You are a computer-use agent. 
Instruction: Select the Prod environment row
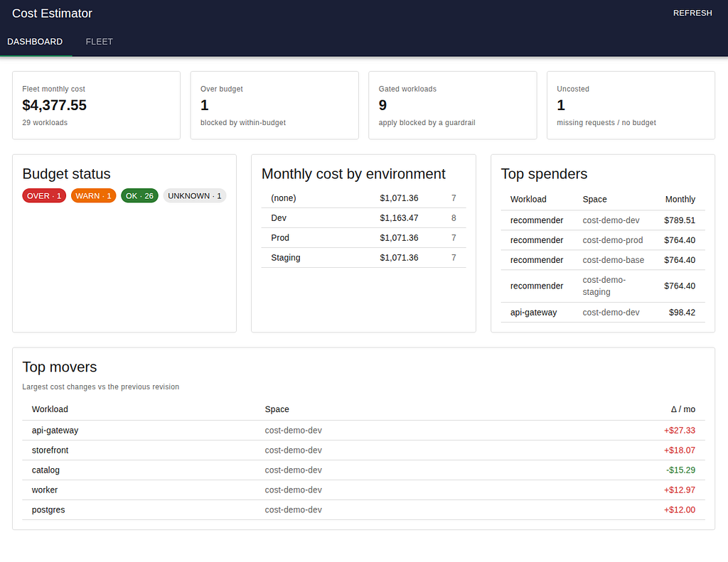pos(363,238)
